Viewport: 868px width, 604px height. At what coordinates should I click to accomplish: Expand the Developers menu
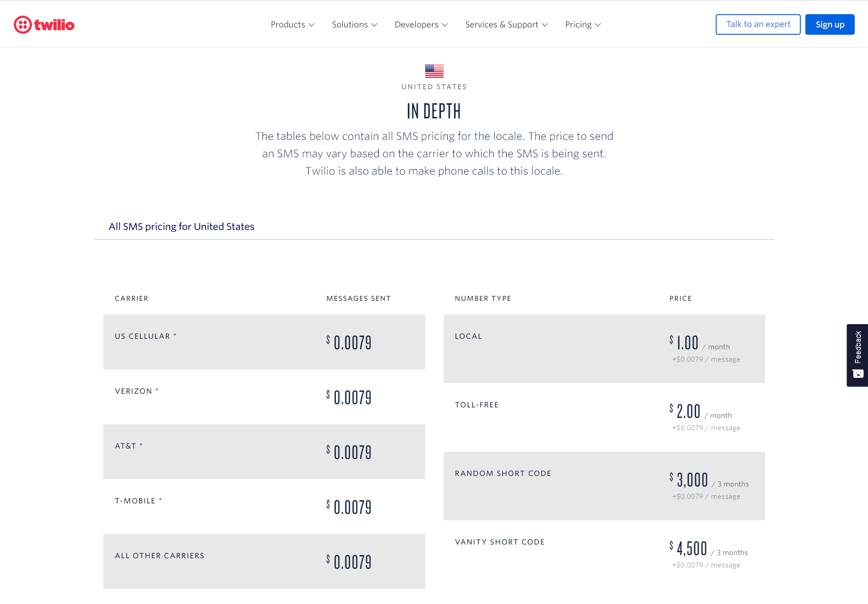pos(421,24)
